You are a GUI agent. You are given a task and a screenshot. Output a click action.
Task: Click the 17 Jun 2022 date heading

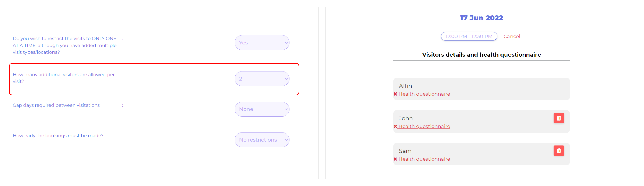[481, 18]
